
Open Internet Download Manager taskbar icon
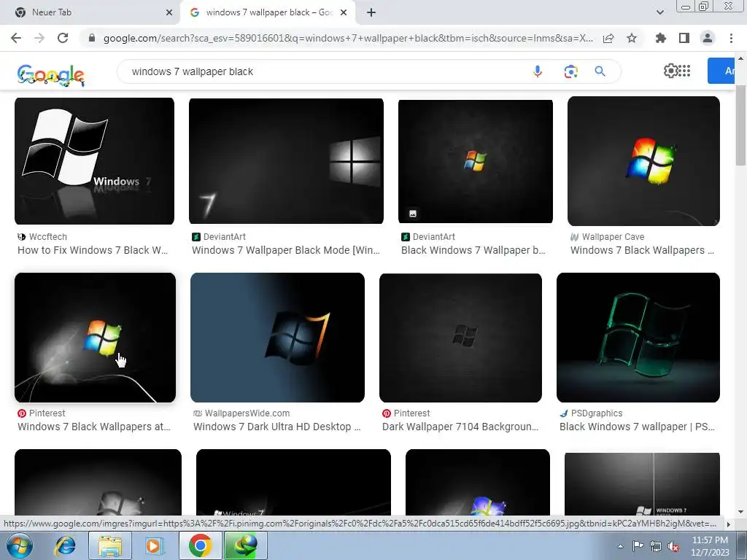tap(246, 545)
